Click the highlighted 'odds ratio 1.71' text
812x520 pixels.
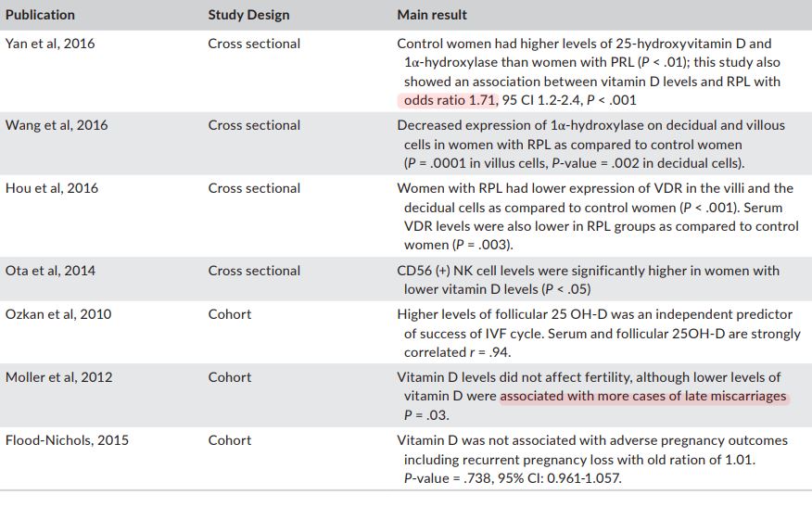(x=450, y=100)
